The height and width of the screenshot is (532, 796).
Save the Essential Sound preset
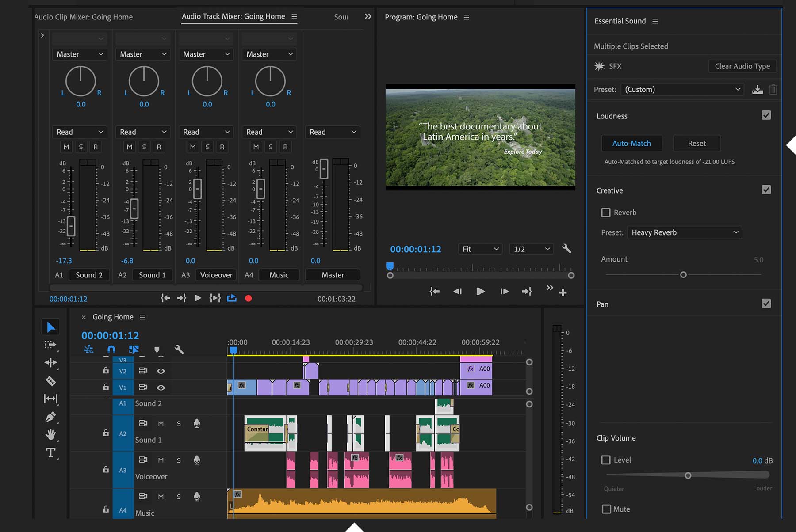tap(758, 90)
